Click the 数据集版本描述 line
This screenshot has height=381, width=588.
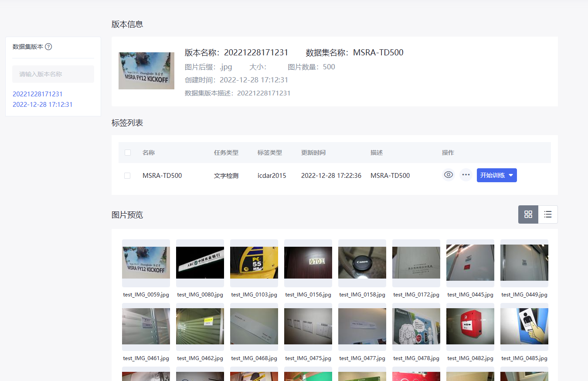tap(238, 93)
